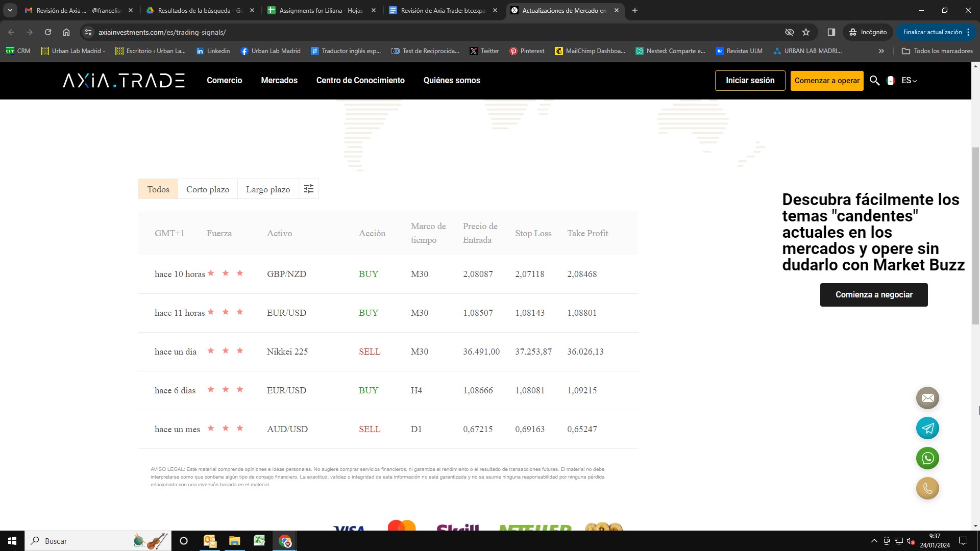
Task: Select the Corto plazo filter tab
Action: tap(207, 189)
